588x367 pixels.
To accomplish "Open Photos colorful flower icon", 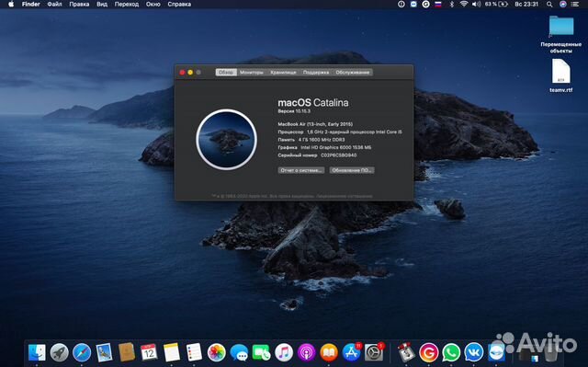I will point(217,352).
